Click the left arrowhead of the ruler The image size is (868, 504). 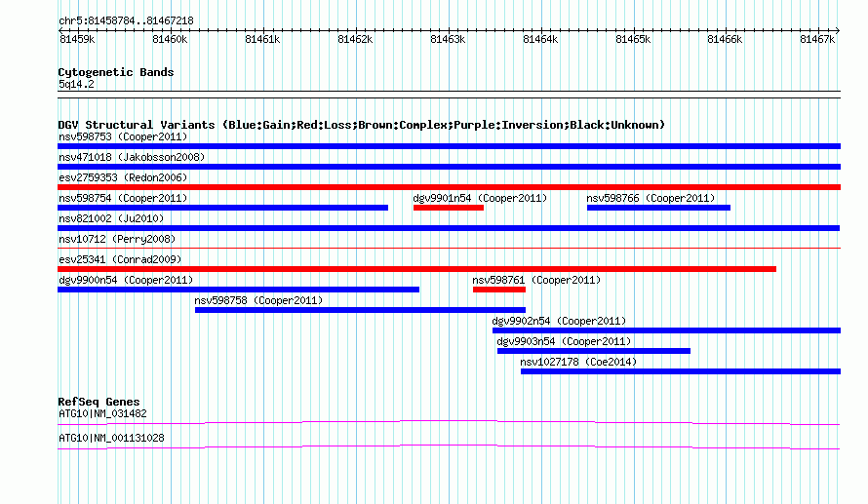60,30
